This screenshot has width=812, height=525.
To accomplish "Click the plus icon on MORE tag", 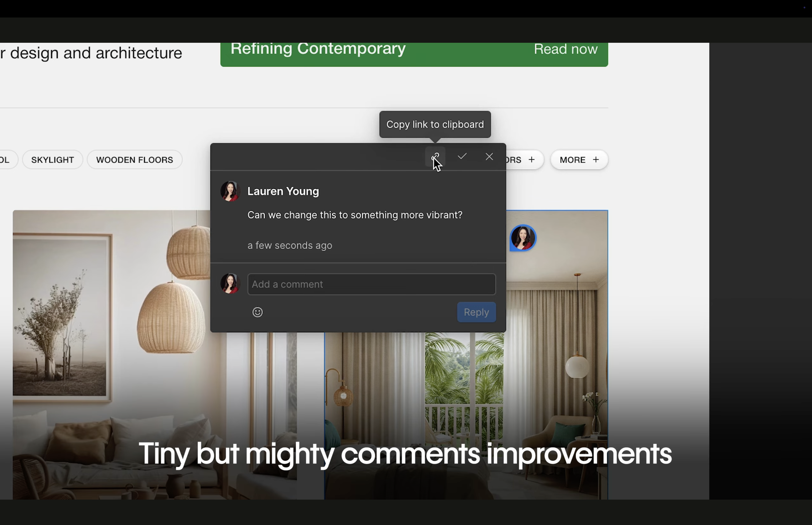I will coord(596,160).
